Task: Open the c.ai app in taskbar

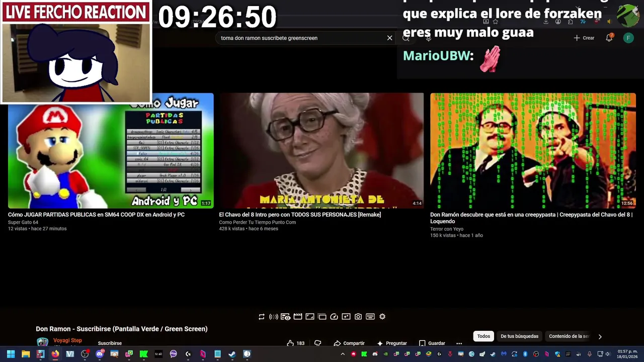Action: [x=158, y=354]
